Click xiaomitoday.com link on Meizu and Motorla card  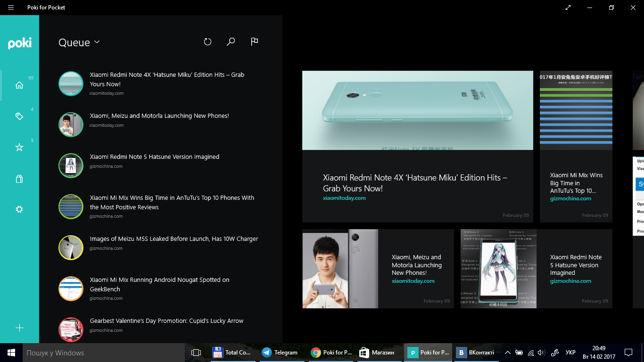pyautogui.click(x=413, y=281)
